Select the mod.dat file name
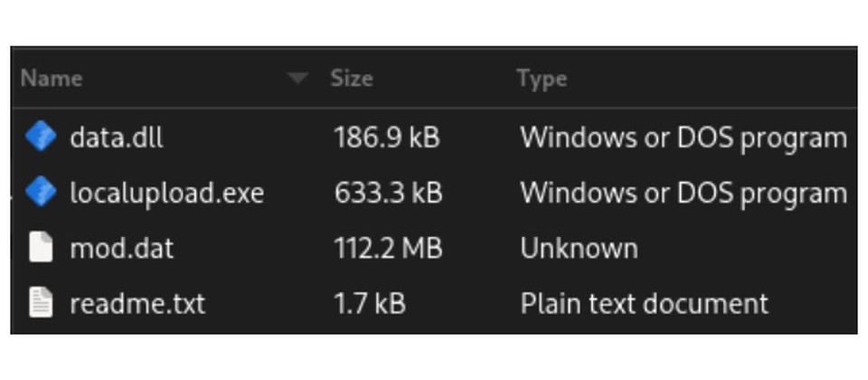This screenshot has width=868, height=380. point(122,248)
